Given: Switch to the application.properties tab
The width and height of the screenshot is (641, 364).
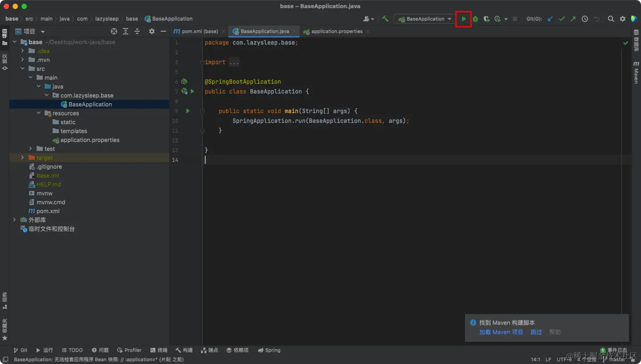Looking at the screenshot, I should click(337, 32).
